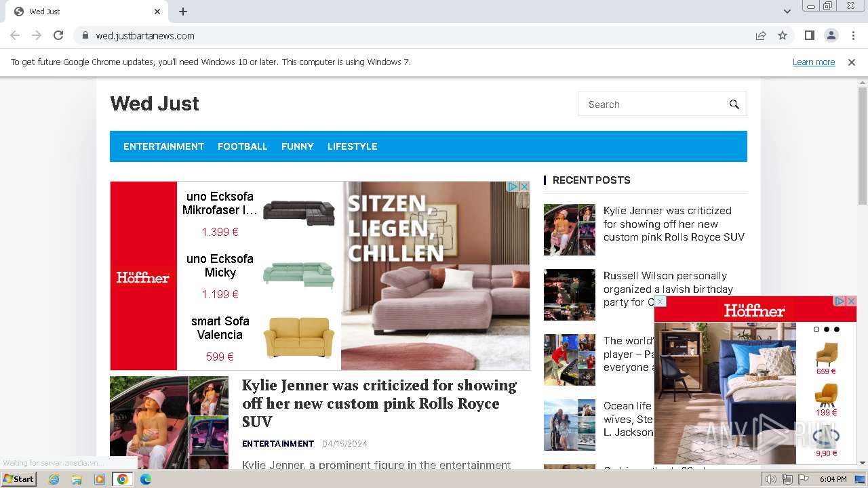Click the site lock icon in address bar
The width and height of the screenshot is (868, 488).
tap(85, 35)
